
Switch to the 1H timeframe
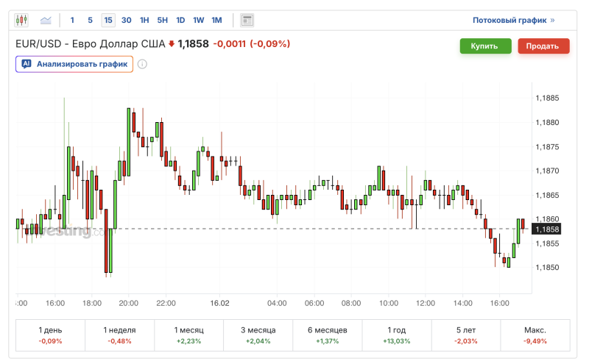(144, 20)
